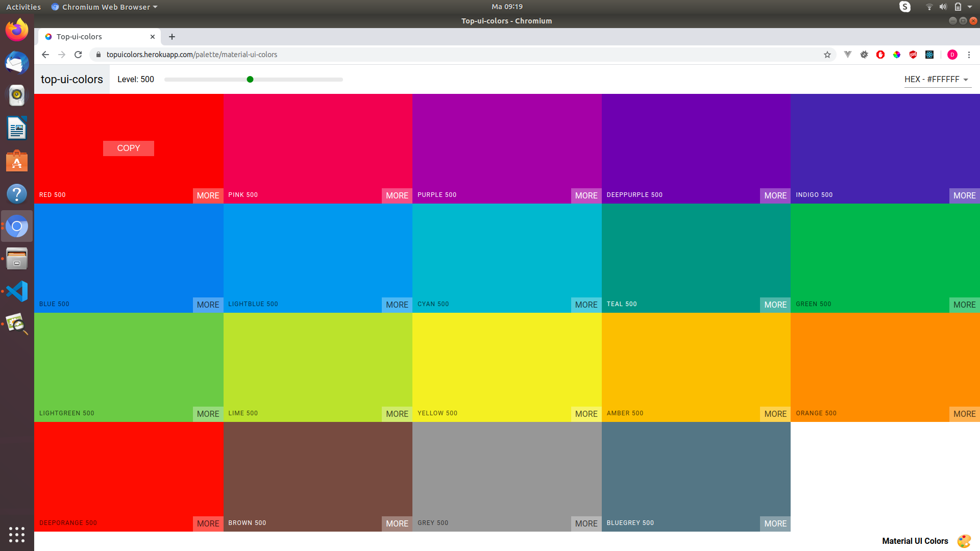Click the colorful color-picker extension icon
The image size is (980, 551).
[896, 55]
